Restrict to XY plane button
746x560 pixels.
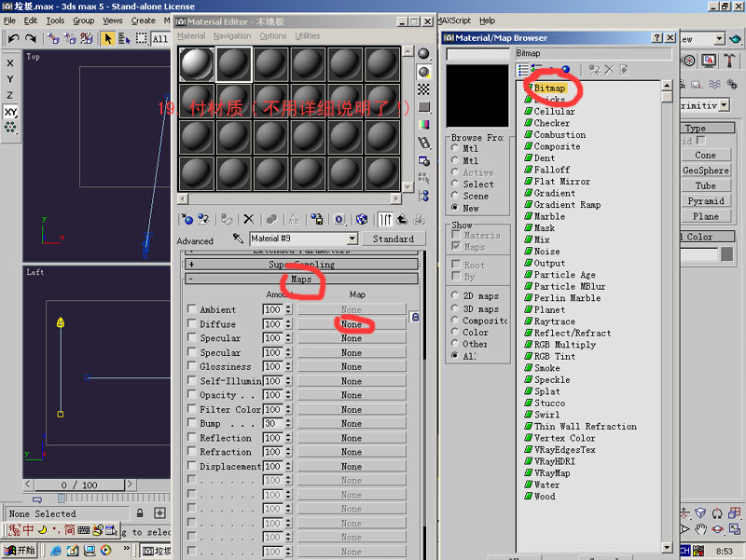pos(10,112)
